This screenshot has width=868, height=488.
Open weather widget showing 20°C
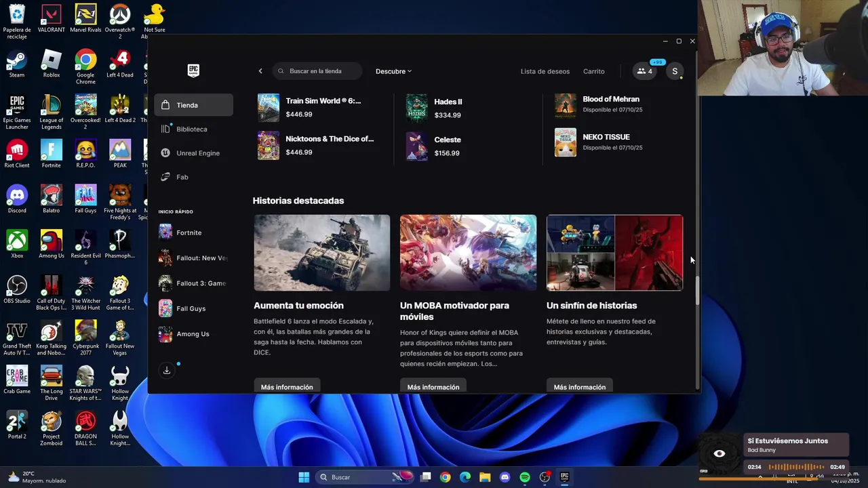(37, 477)
